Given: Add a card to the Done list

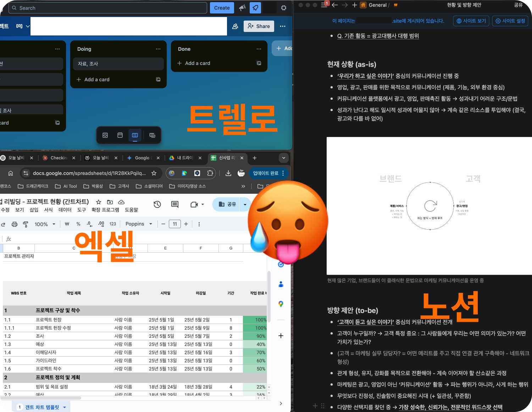Looking at the screenshot, I should pyautogui.click(x=194, y=63).
